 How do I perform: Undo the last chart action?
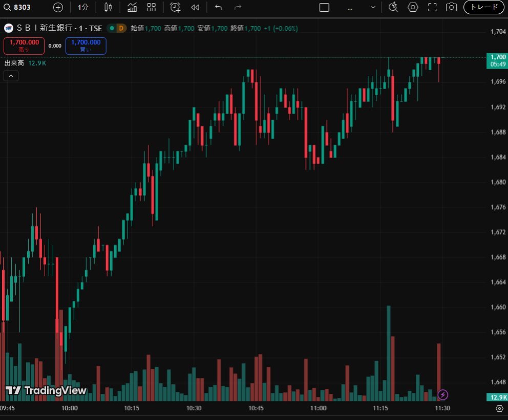(x=219, y=7)
